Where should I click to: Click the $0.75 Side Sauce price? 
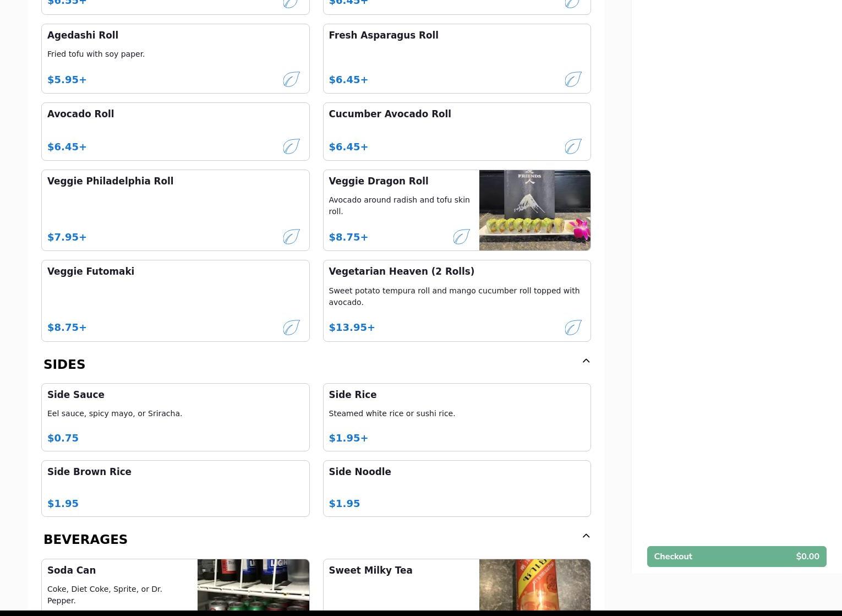(63, 438)
